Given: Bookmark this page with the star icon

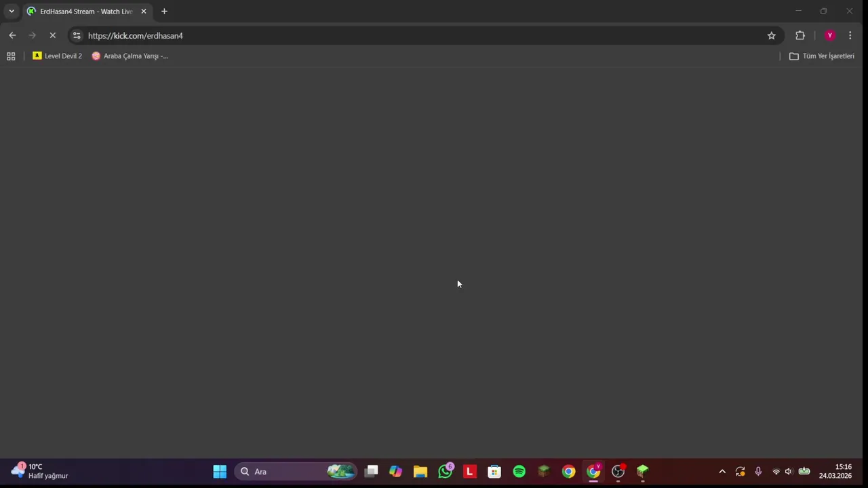Looking at the screenshot, I should [771, 35].
